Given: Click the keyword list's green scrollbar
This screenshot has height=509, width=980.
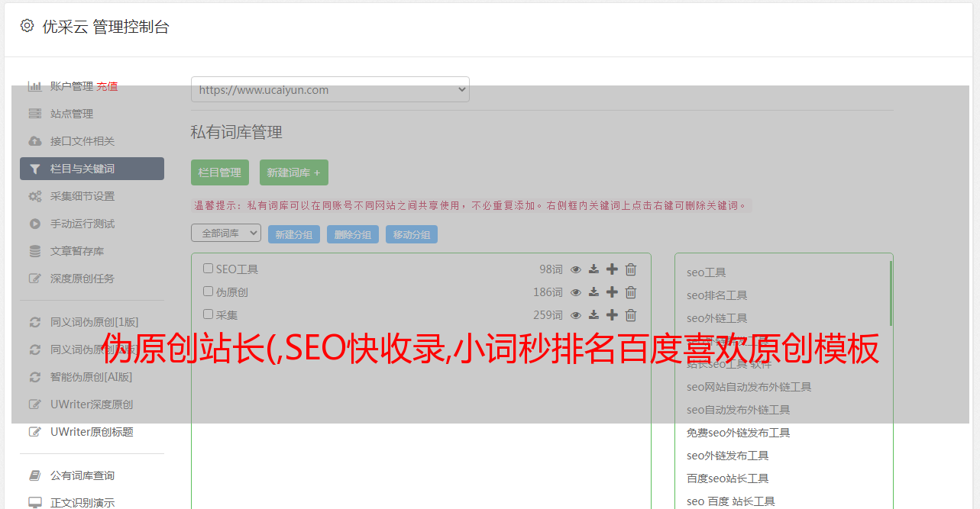Looking at the screenshot, I should pos(891,294).
